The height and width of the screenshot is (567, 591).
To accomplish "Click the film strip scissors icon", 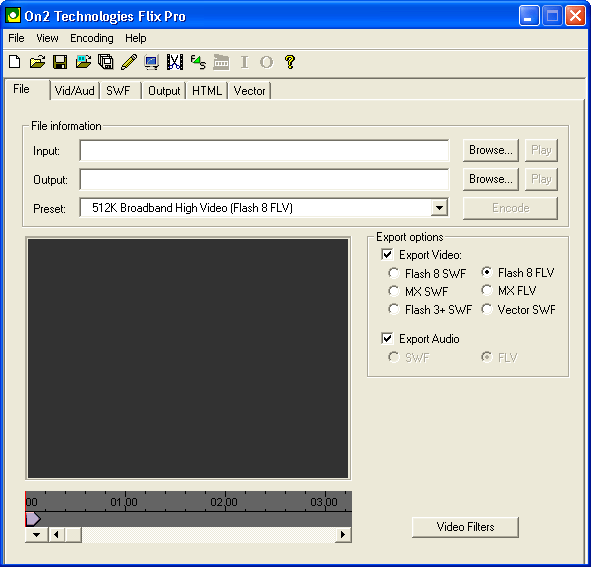I will click(x=175, y=62).
